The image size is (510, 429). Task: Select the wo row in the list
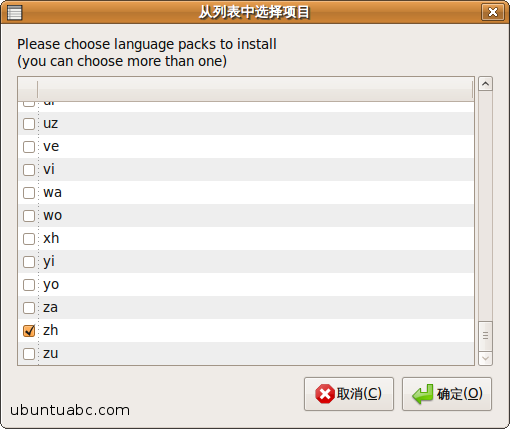tap(246, 216)
